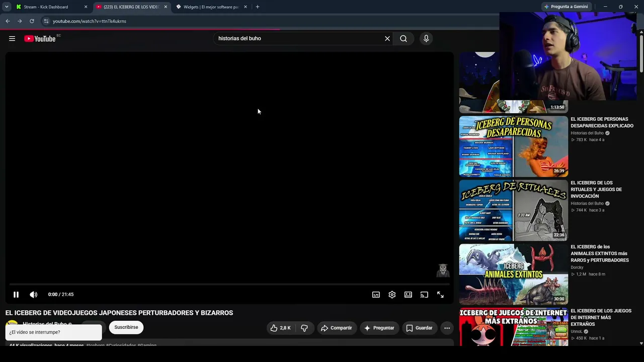Visit Historias del Buho channel under Rituales video

coord(587,204)
